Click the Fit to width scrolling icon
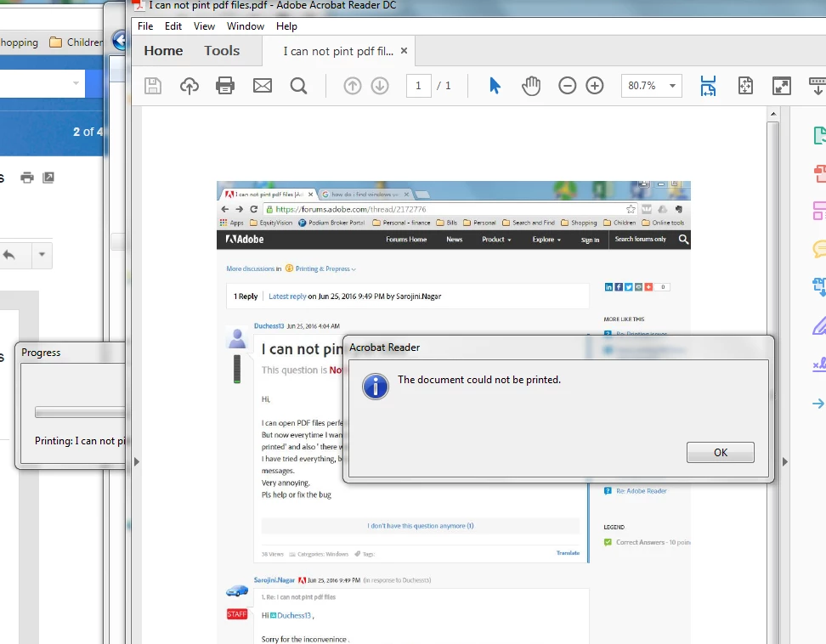This screenshot has width=826, height=644. 708,86
